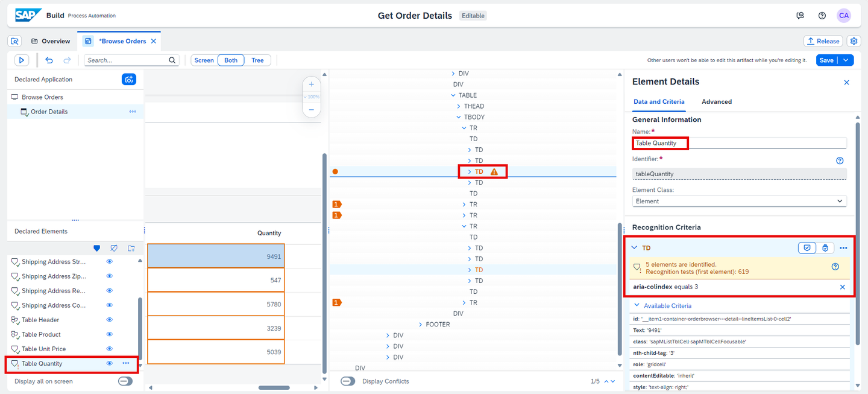The image size is (868, 394).
Task: Click the search magnifier icon
Action: [172, 60]
